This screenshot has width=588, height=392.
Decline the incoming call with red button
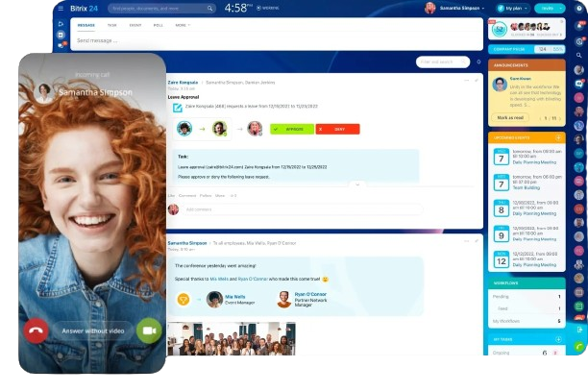point(36,331)
